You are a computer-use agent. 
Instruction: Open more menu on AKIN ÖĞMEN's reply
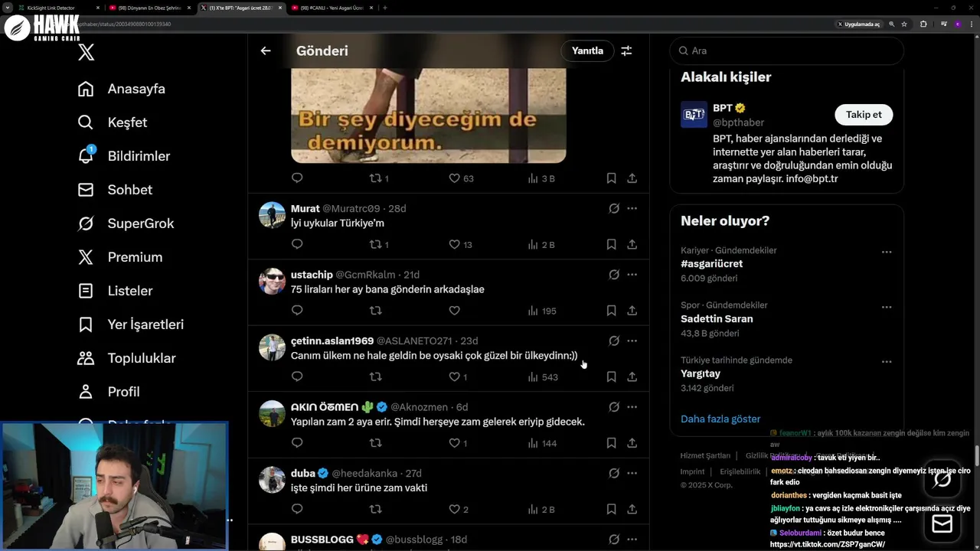pos(632,406)
